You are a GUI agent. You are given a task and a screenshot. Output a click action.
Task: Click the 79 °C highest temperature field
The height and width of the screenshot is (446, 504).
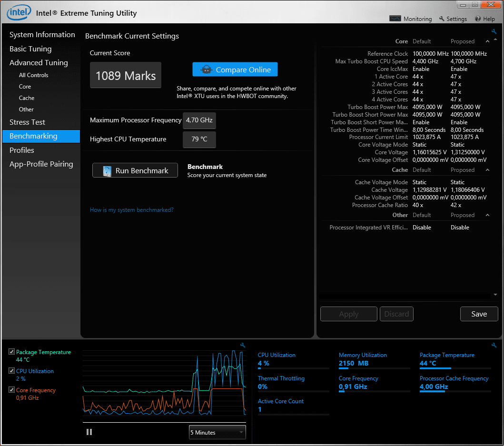(x=199, y=139)
